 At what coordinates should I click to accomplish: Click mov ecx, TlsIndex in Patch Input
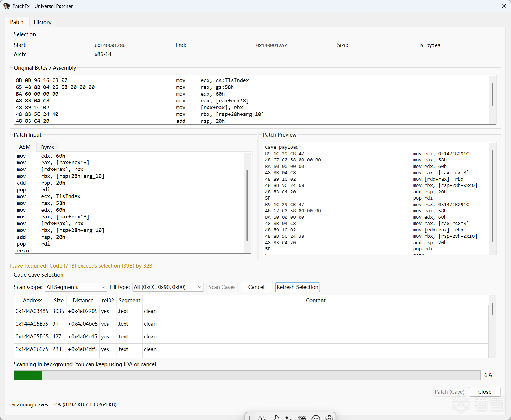click(x=49, y=196)
